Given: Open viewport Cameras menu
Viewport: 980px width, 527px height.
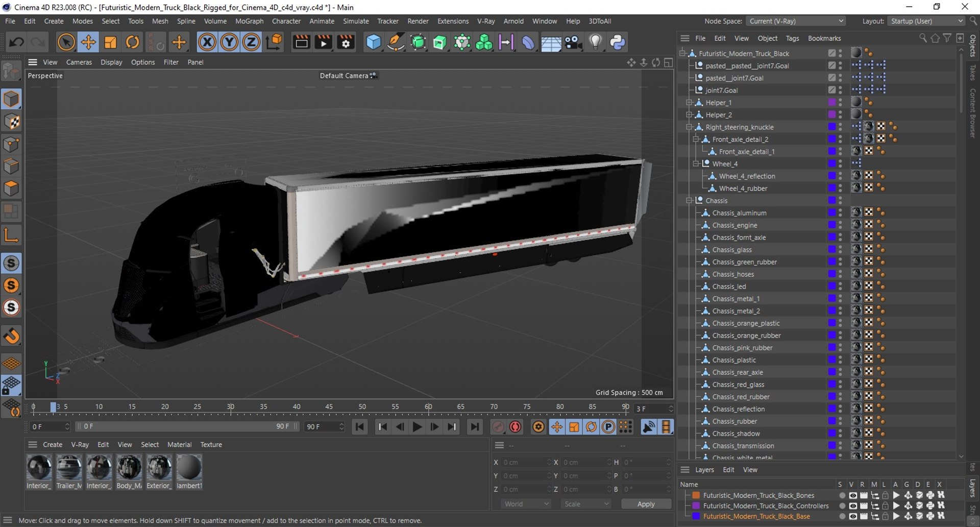Looking at the screenshot, I should click(79, 62).
